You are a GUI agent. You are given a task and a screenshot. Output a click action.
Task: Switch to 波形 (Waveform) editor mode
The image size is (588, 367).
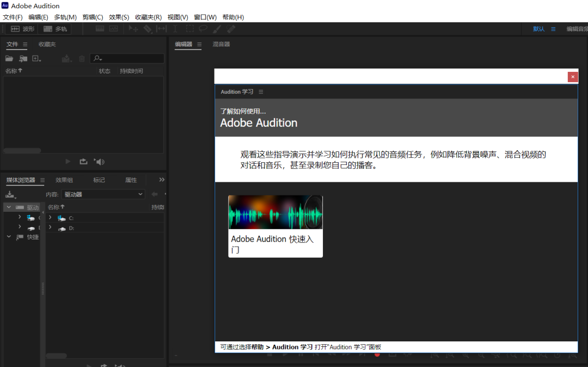pos(22,29)
